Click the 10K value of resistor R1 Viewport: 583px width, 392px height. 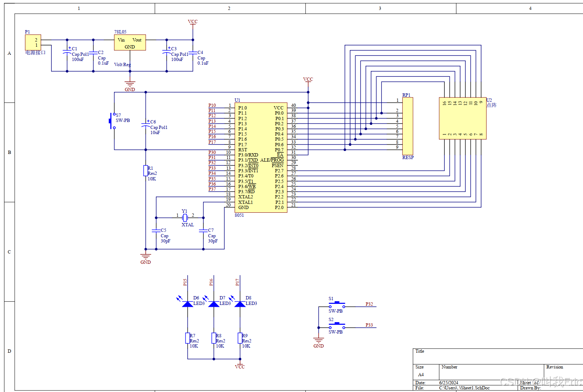pos(152,179)
